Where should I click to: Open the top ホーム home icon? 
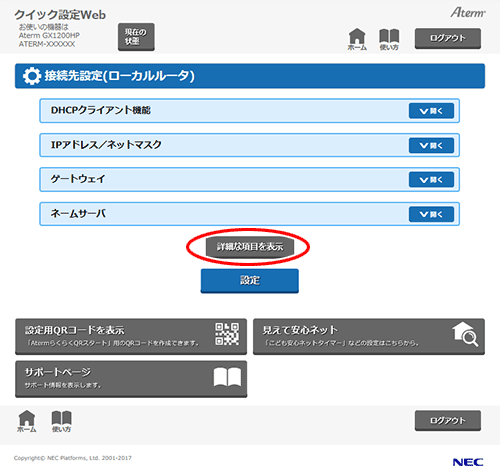coord(357,39)
